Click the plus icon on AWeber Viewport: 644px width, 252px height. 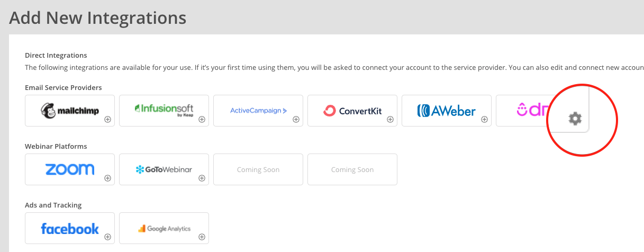pyautogui.click(x=484, y=120)
